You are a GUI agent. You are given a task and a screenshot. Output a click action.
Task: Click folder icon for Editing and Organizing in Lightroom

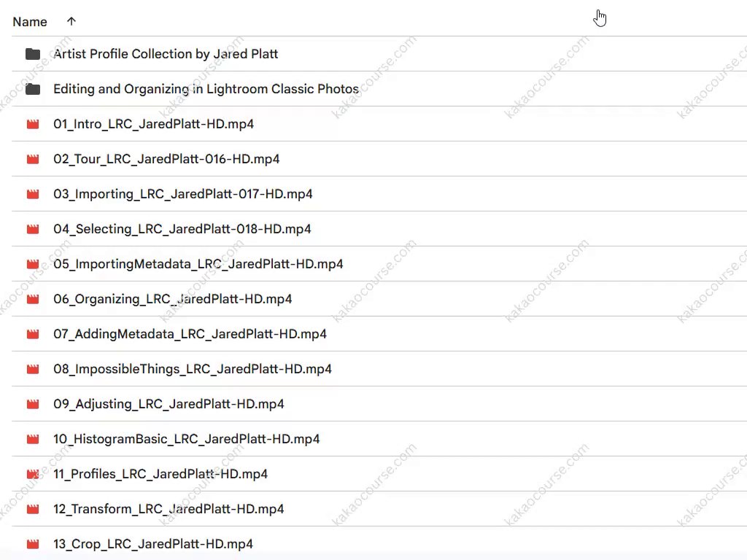coord(33,89)
